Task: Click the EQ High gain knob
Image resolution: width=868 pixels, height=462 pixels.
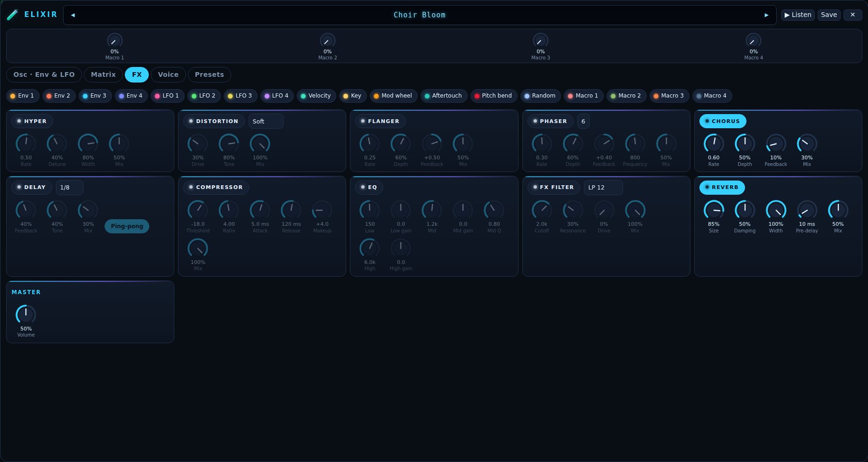Action: coord(401,248)
